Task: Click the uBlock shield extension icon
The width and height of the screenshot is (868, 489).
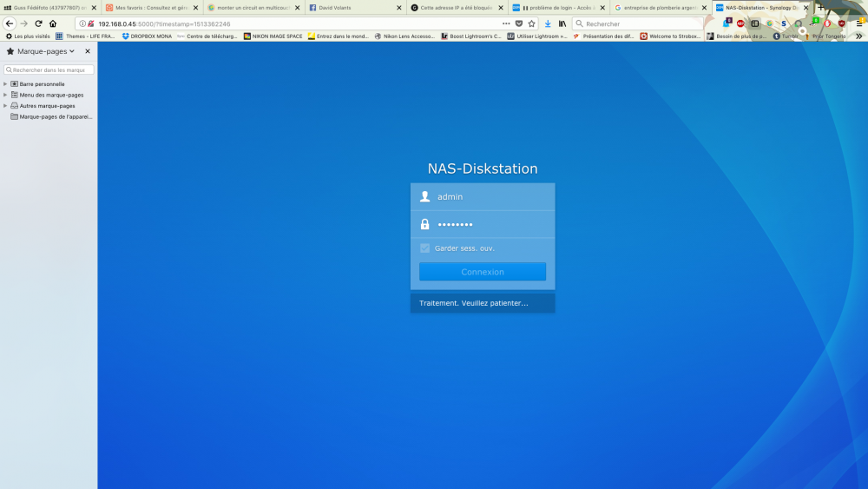Action: [841, 23]
